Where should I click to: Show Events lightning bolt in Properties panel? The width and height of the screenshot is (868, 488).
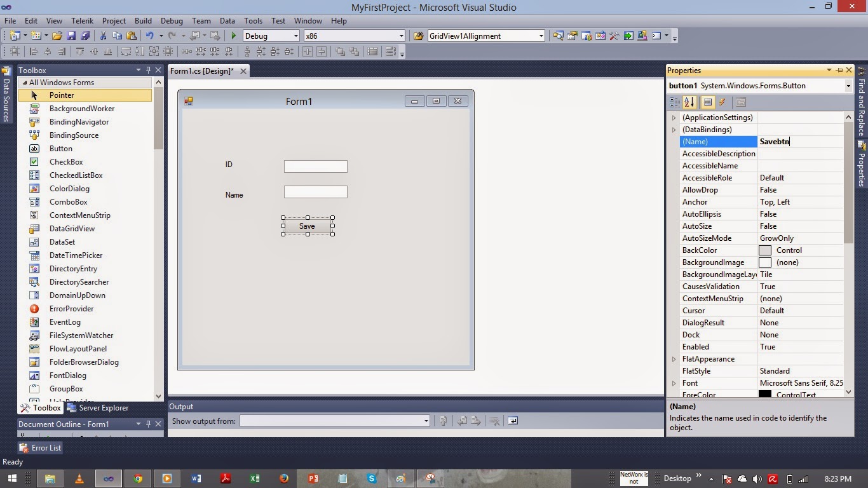click(x=722, y=102)
